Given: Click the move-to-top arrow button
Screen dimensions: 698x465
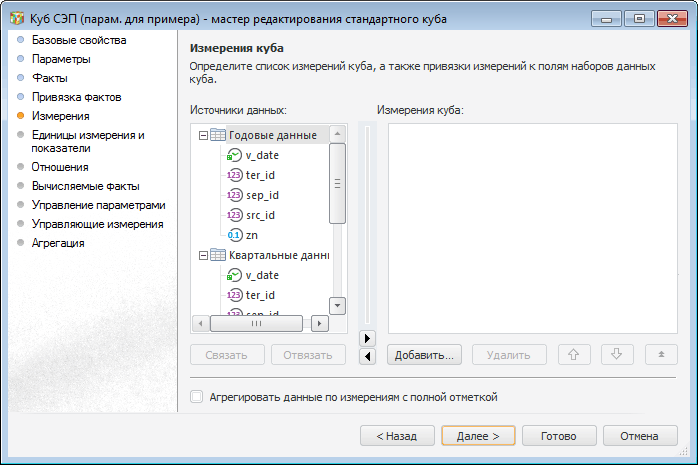Looking at the screenshot, I should [661, 354].
